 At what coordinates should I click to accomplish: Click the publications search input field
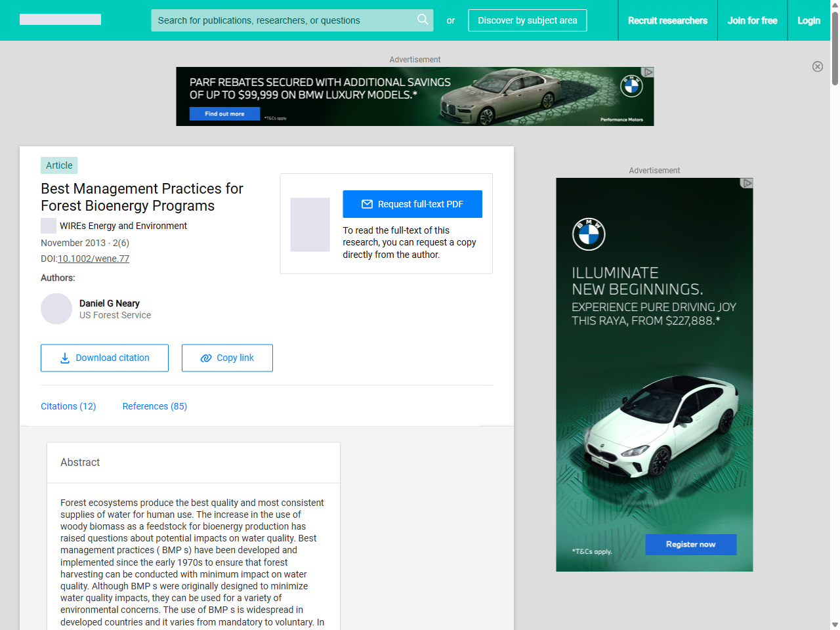pyautogui.click(x=282, y=20)
